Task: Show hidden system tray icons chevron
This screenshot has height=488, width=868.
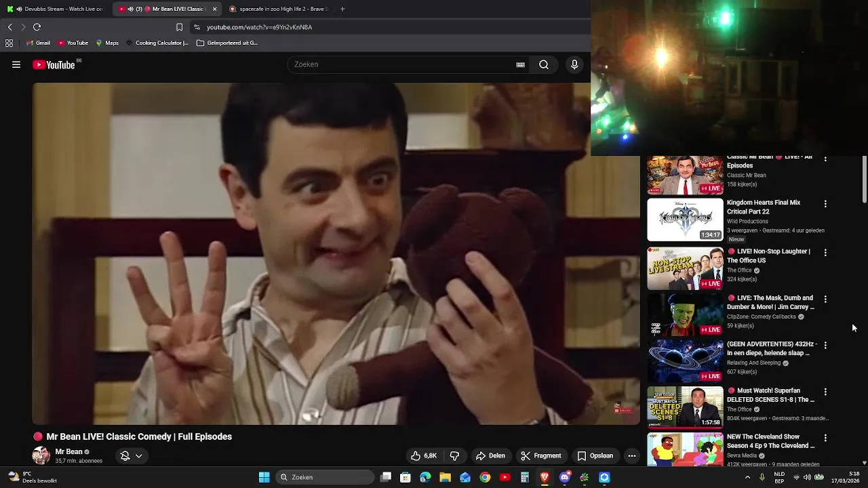Action: tap(747, 477)
